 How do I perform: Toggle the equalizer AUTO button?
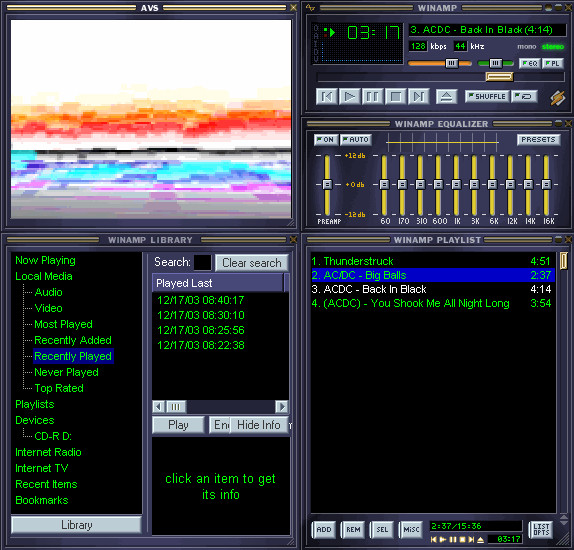(x=356, y=140)
